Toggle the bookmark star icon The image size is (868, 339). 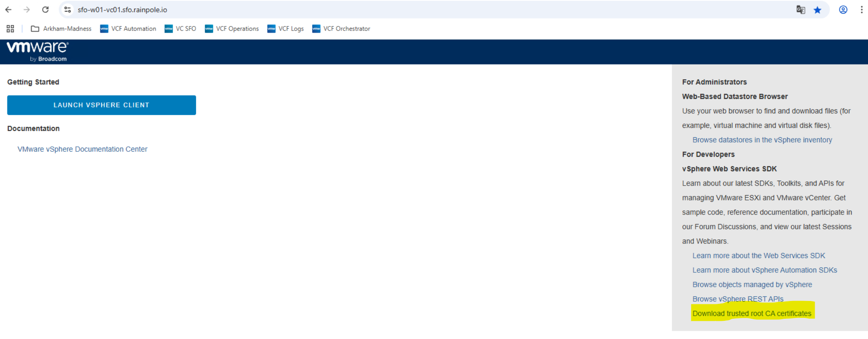tap(817, 10)
